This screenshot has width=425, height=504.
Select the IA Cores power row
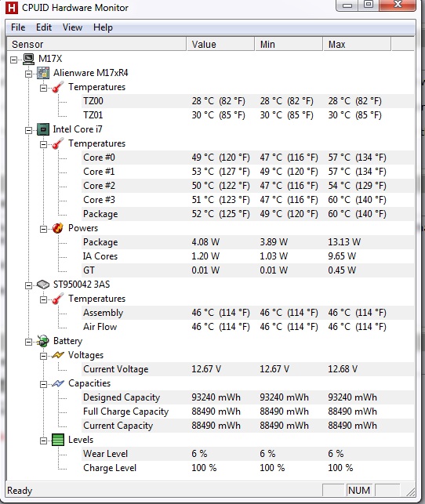coord(248,256)
